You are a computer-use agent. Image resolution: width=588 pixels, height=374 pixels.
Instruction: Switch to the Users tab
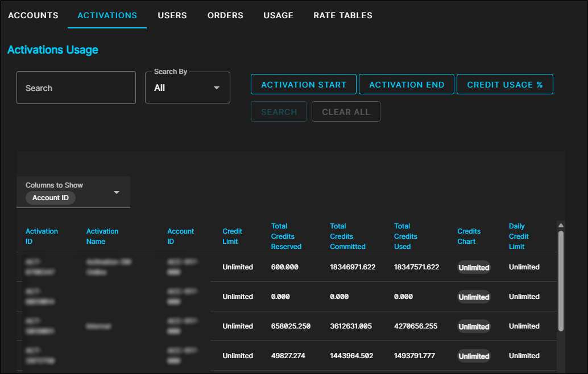point(172,15)
